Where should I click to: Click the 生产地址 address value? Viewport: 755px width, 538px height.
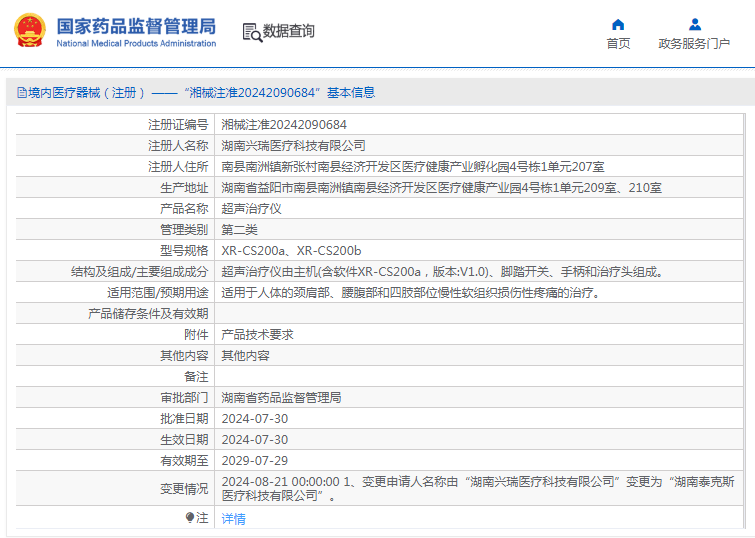click(x=442, y=188)
